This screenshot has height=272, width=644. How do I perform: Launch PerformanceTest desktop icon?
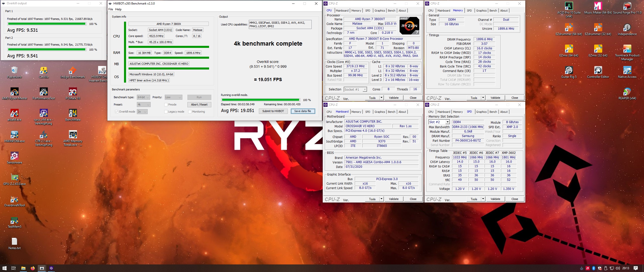[x=44, y=94]
